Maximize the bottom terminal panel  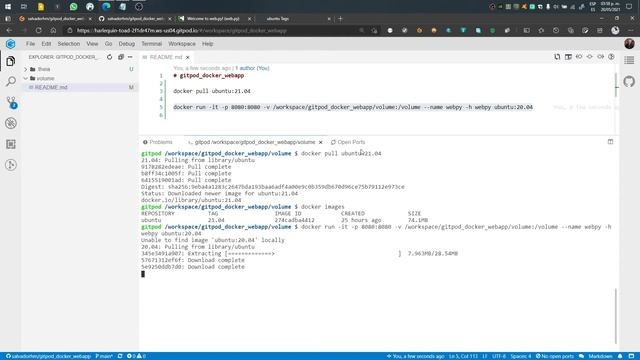(x=610, y=142)
